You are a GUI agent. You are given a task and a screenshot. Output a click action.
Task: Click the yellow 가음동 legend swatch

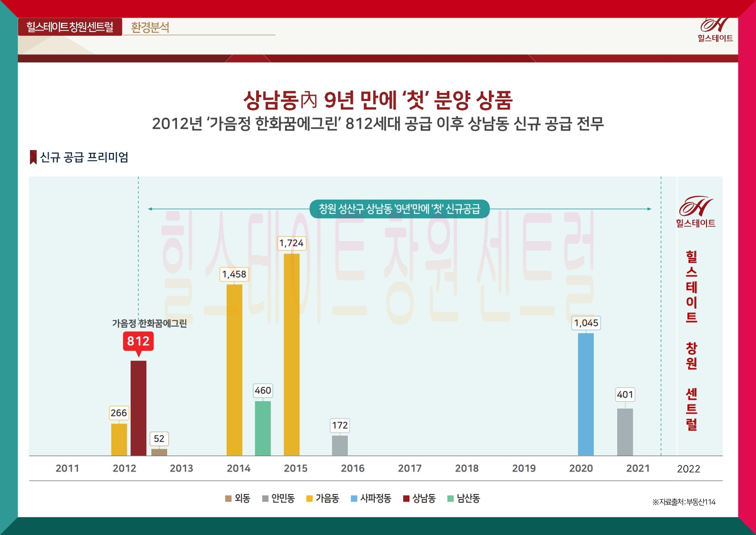[x=309, y=499]
